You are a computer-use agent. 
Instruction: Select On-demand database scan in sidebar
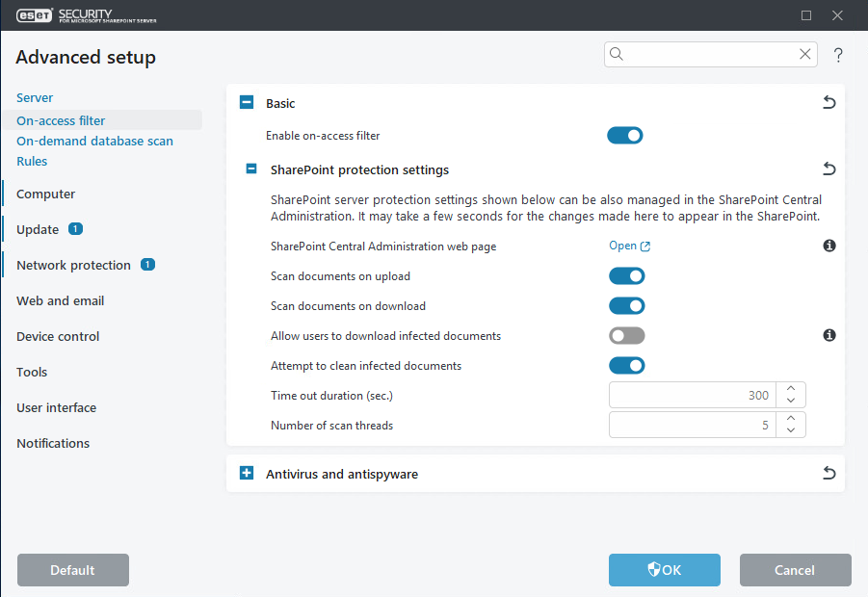click(x=94, y=141)
